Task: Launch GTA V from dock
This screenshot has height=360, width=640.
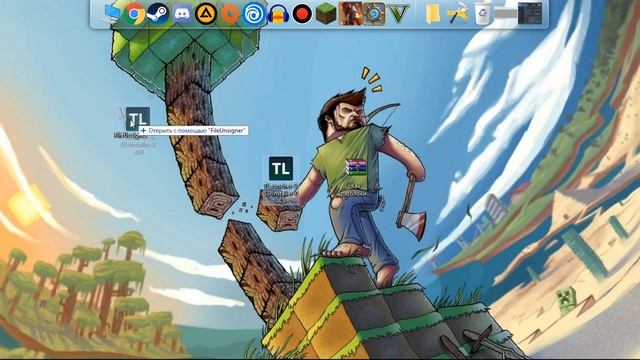Action: (398, 14)
